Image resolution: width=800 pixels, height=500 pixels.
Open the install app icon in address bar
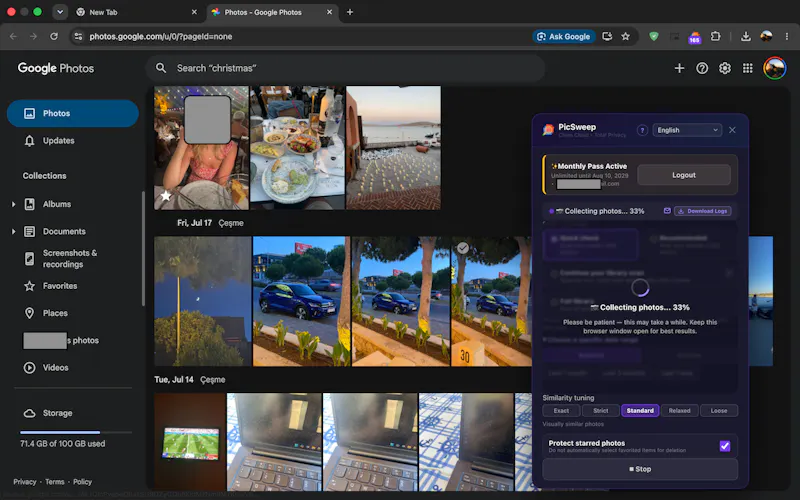[607, 36]
